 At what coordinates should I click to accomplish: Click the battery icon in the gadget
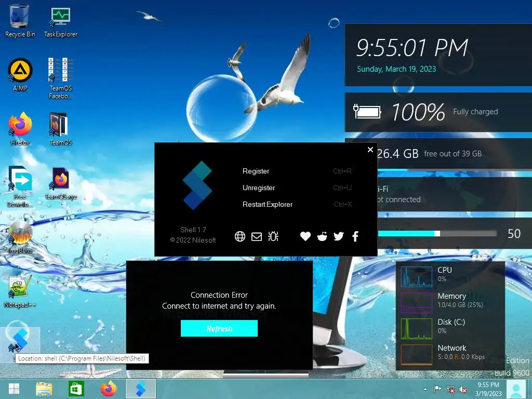click(x=367, y=111)
